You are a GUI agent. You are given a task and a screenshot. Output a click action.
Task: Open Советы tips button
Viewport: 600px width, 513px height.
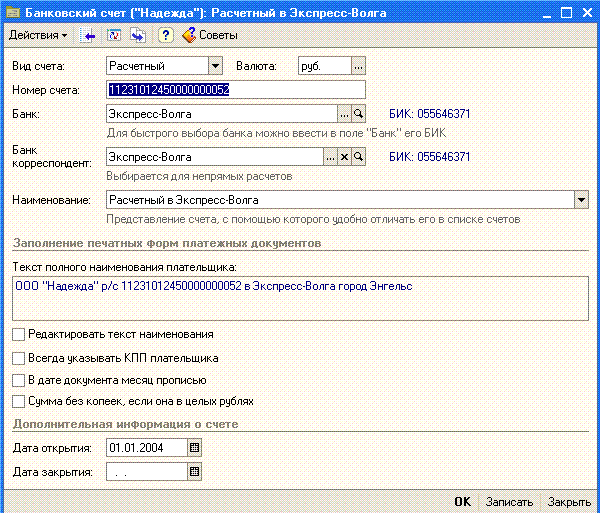[210, 35]
